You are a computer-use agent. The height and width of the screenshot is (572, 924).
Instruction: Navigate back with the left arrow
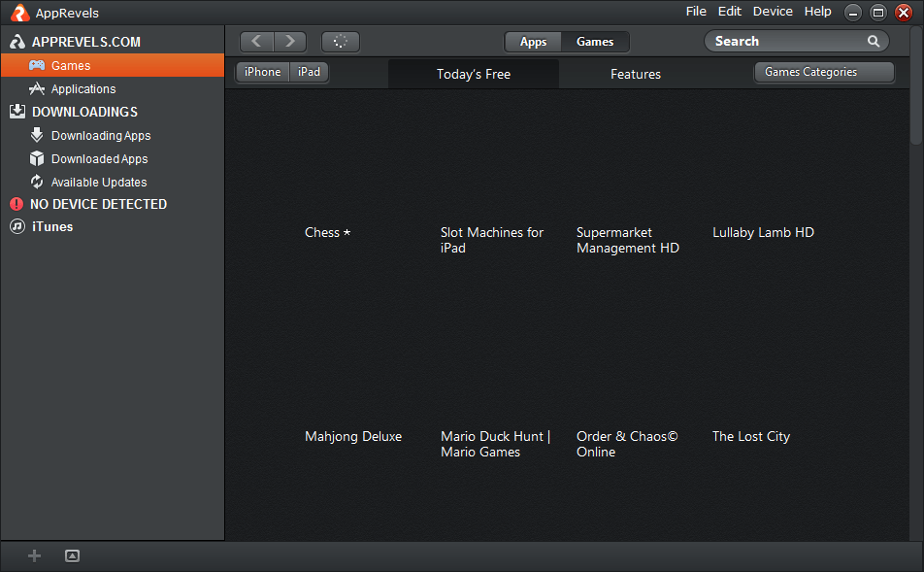pyautogui.click(x=256, y=42)
